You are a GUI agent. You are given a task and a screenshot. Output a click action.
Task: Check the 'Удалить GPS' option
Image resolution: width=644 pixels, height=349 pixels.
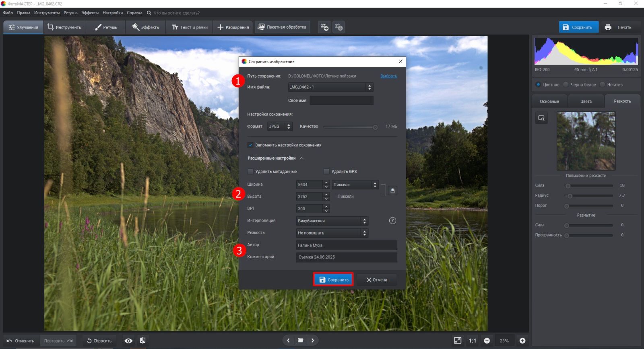point(326,172)
